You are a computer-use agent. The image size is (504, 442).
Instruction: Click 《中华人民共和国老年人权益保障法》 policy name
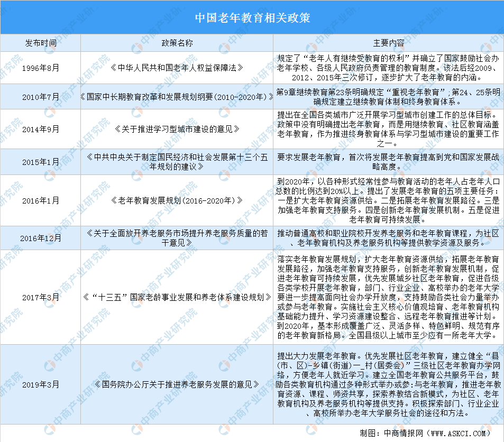(x=177, y=68)
